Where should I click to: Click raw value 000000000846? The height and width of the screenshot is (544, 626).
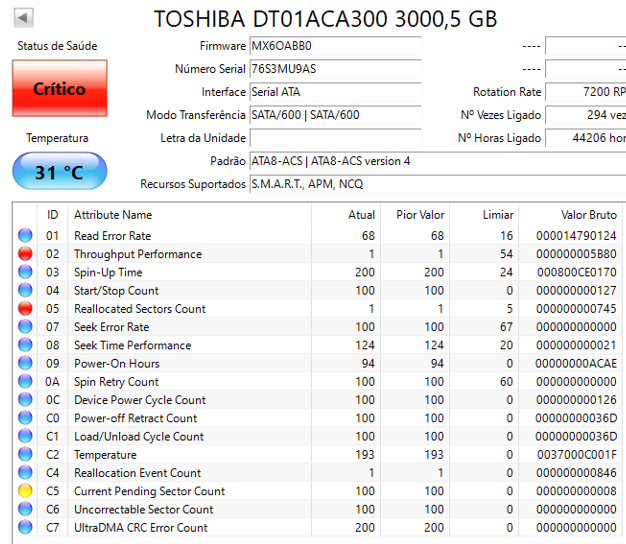pos(576,473)
